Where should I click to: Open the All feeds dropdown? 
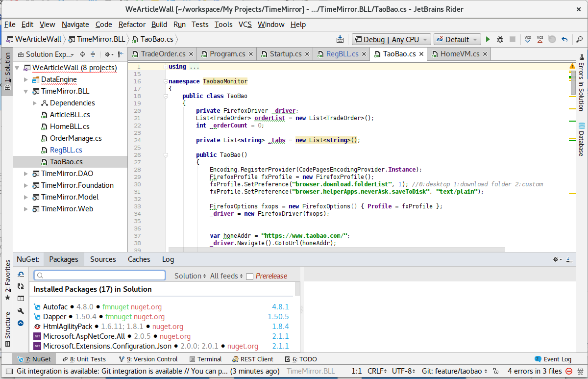pyautogui.click(x=226, y=276)
